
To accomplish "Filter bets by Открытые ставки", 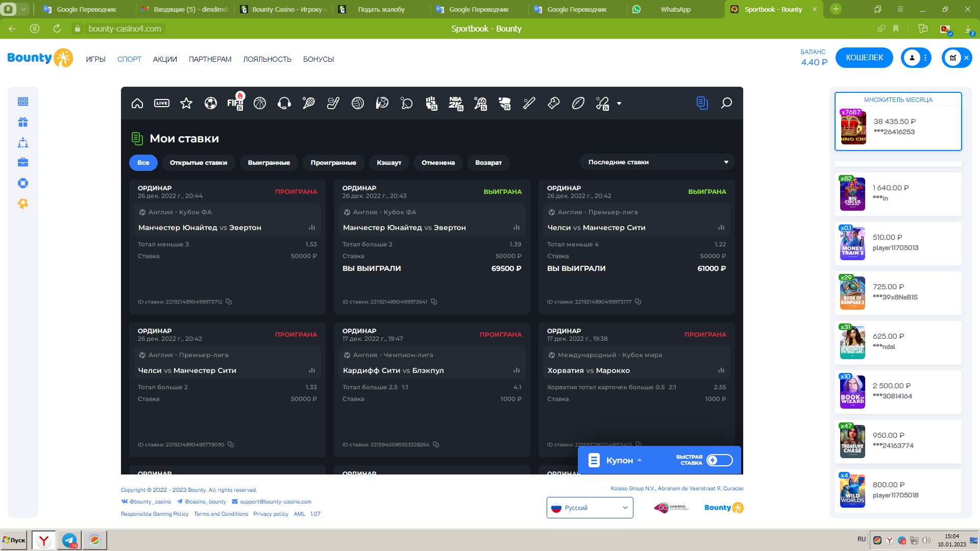I will coord(199,163).
